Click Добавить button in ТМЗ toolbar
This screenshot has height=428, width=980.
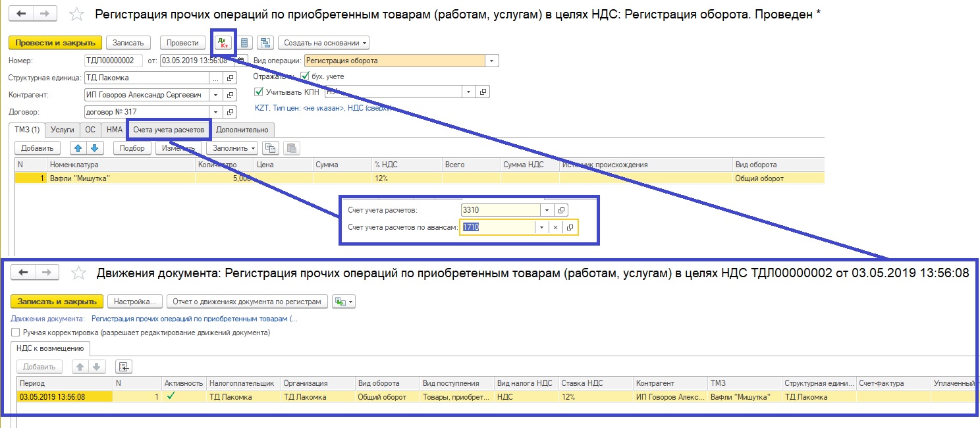click(38, 148)
